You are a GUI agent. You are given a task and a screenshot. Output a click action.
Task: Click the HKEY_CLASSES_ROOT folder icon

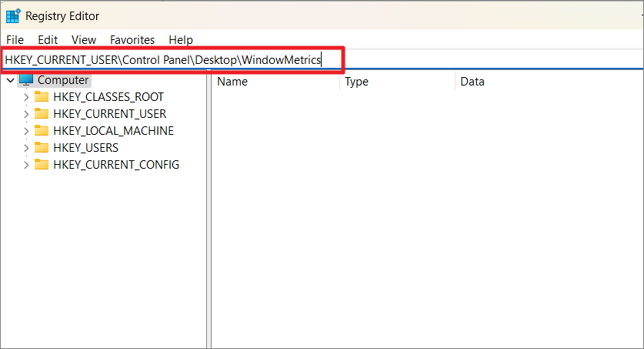point(42,96)
